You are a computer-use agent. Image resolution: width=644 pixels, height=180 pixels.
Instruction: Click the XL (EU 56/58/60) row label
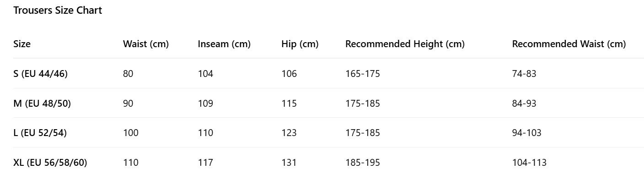[x=50, y=163]
